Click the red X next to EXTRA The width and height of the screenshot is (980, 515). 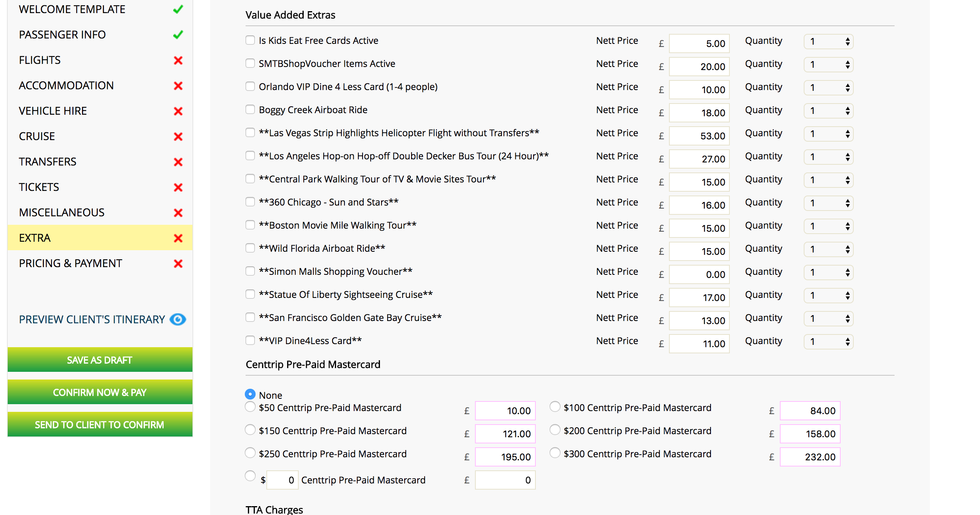click(178, 238)
